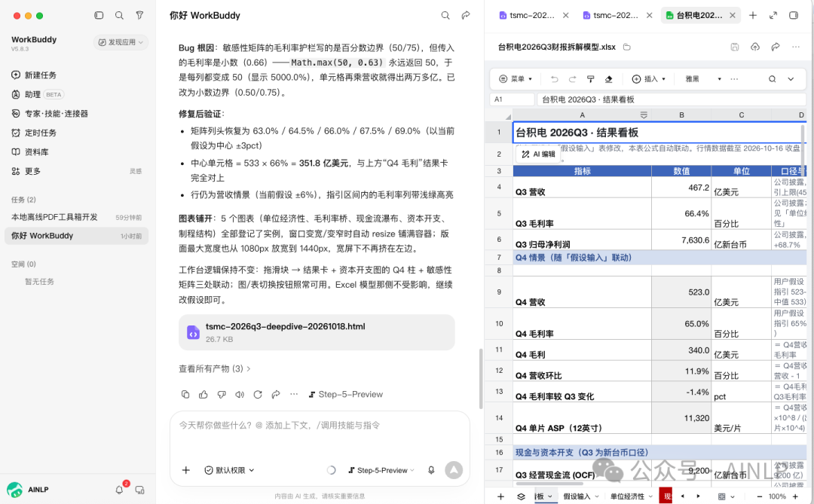Undo last spreadsheet edit
The width and height of the screenshot is (814, 504).
pos(555,79)
